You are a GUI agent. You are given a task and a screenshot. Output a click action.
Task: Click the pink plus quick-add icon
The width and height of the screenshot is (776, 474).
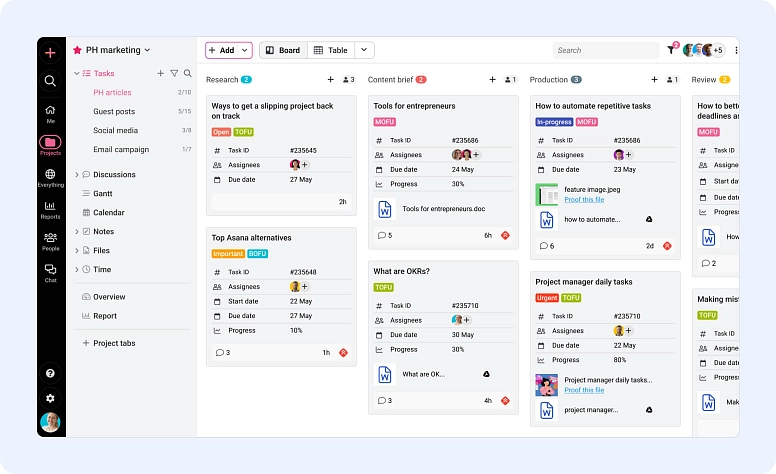click(x=50, y=52)
